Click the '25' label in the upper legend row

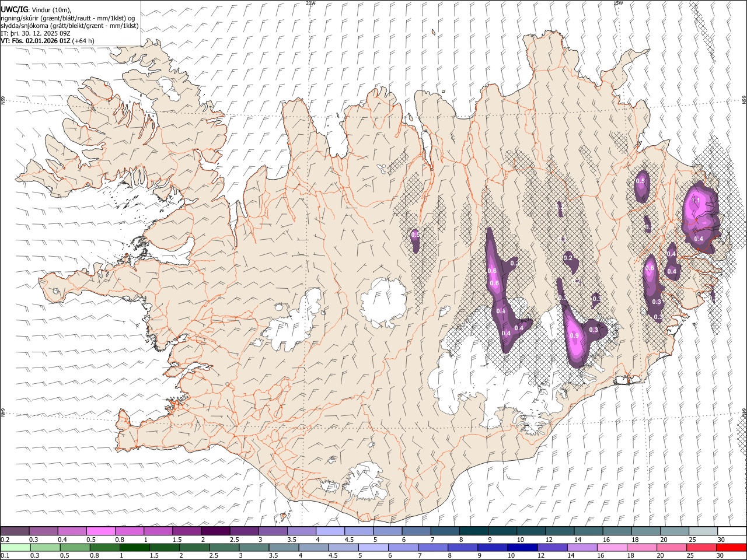click(692, 540)
